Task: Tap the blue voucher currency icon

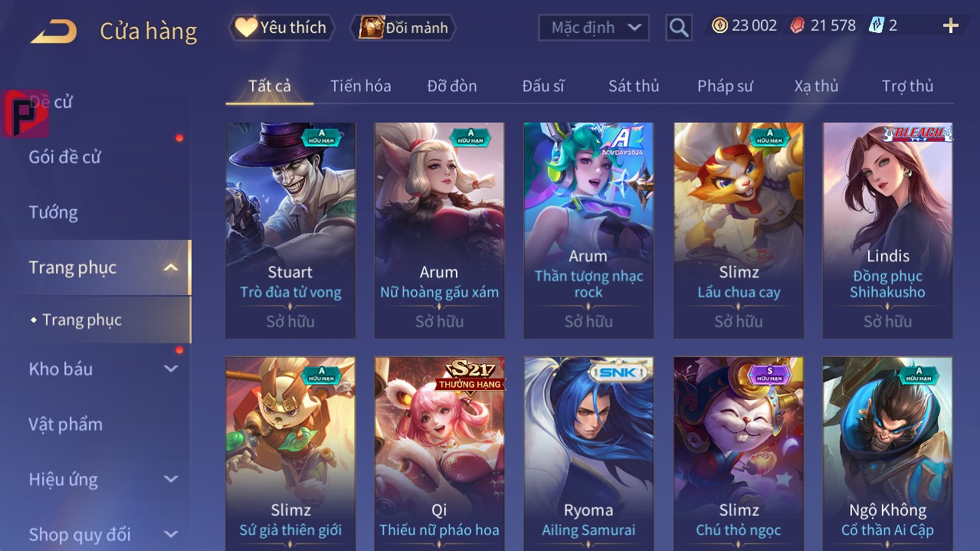Action: 876,25
